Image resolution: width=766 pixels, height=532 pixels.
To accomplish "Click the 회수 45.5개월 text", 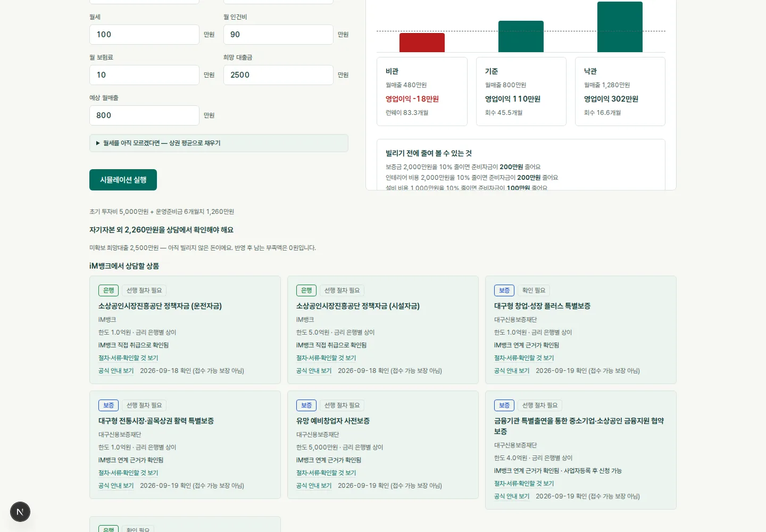I will click(504, 113).
